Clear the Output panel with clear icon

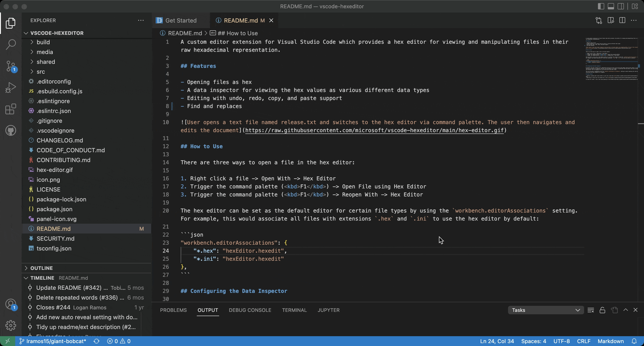[x=591, y=310]
